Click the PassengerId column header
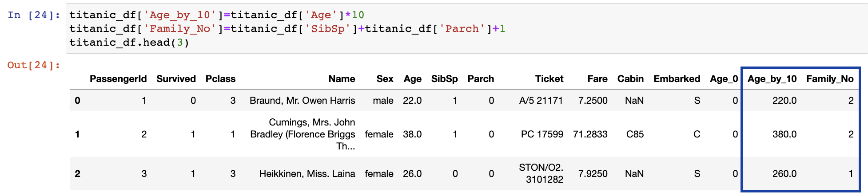Screen dimensions: 868x196 118,79
